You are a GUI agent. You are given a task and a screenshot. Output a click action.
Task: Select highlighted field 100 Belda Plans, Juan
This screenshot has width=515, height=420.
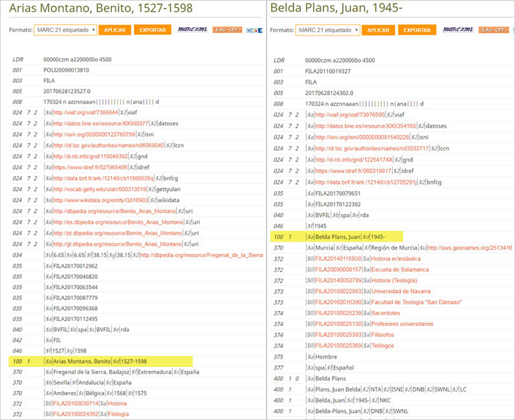336,237
